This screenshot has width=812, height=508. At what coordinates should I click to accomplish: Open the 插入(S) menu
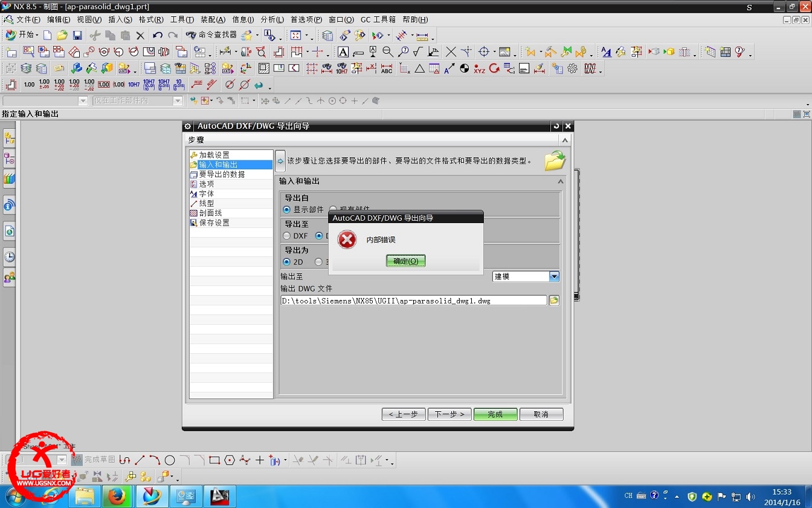[120, 20]
